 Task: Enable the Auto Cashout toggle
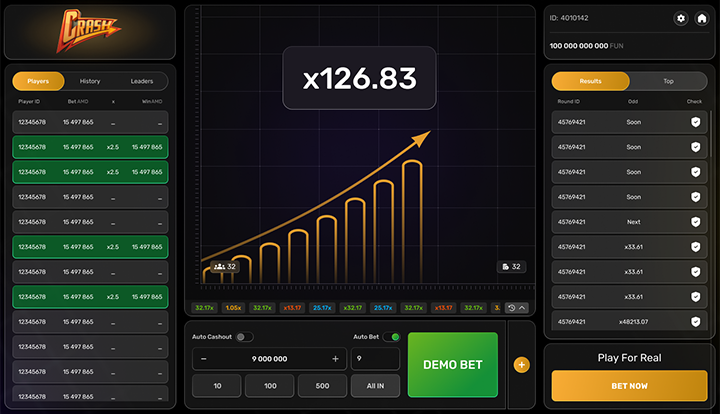(244, 337)
